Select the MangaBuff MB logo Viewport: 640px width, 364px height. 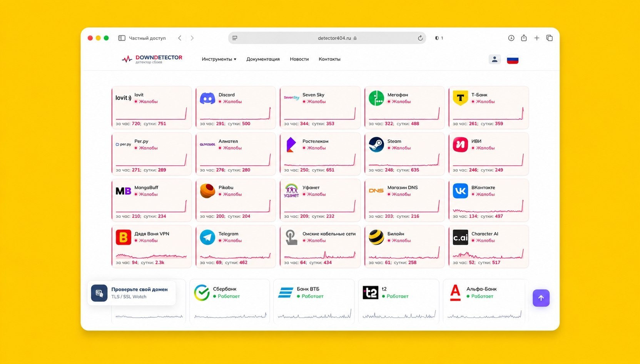coord(123,191)
